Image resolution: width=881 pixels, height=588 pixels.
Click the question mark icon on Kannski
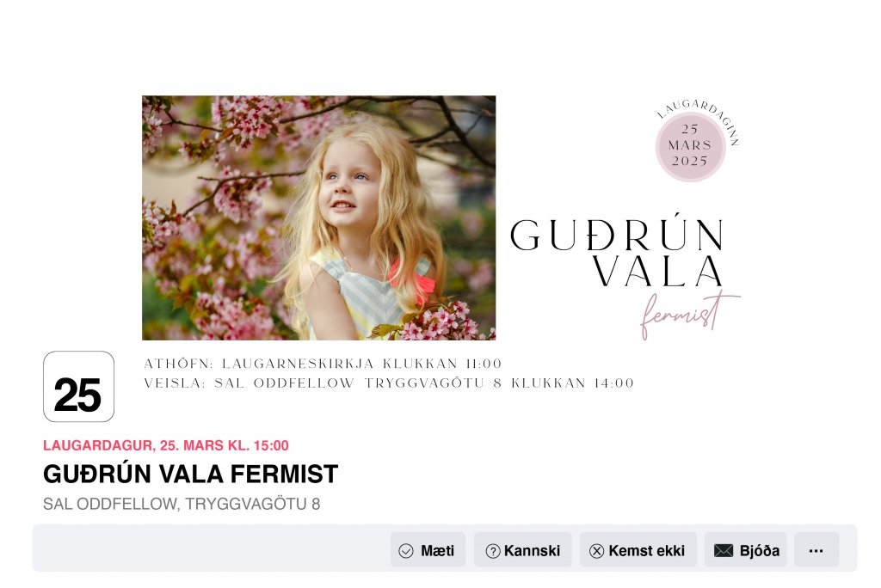click(x=493, y=551)
